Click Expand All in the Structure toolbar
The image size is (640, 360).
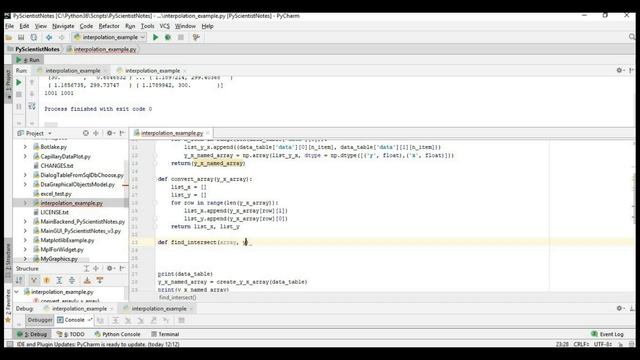click(x=59, y=280)
